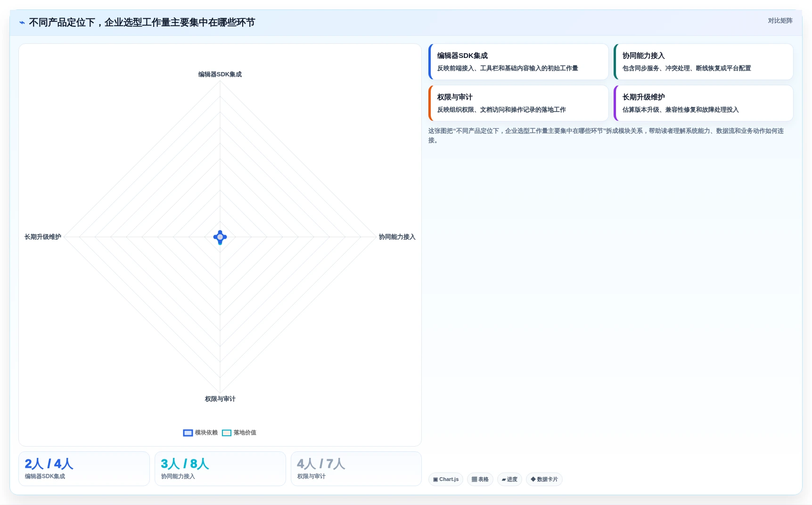This screenshot has width=812, height=505.
Task: Click the icon on the 进度 chip
Action: point(504,480)
